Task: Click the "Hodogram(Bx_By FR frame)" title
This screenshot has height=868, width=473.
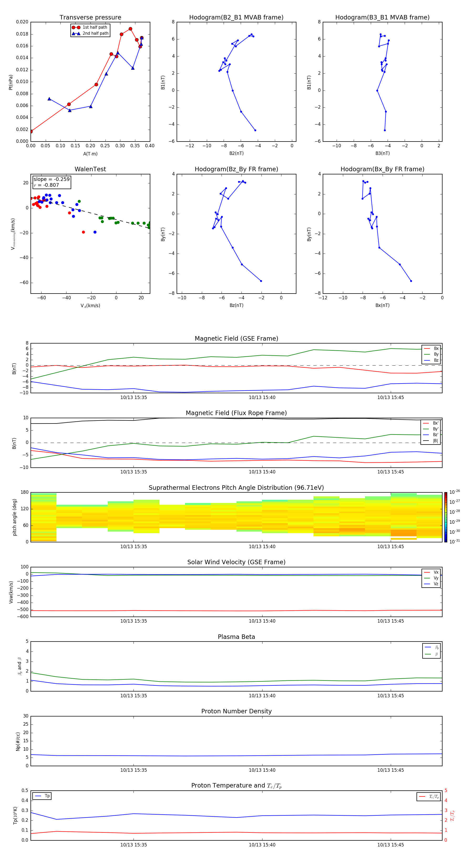Action: 382,169
